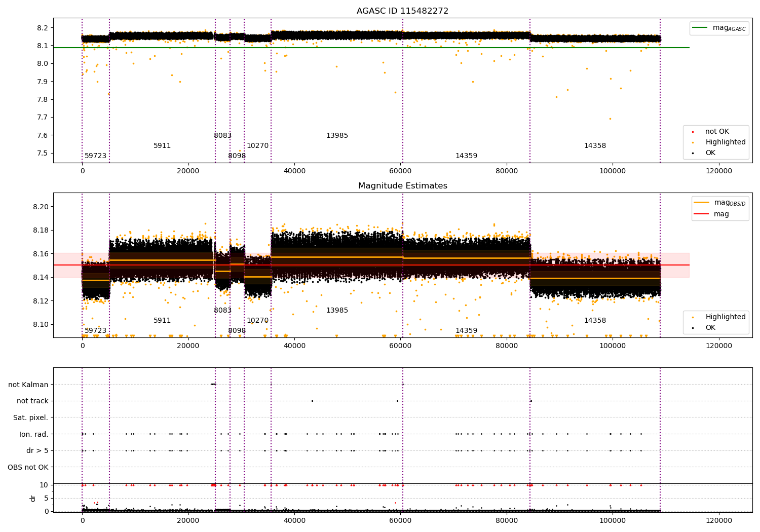This screenshot has height=532, width=760.
Task: Click OBSID label 14359 in Magnitude Estimates plot
Action: (x=466, y=331)
